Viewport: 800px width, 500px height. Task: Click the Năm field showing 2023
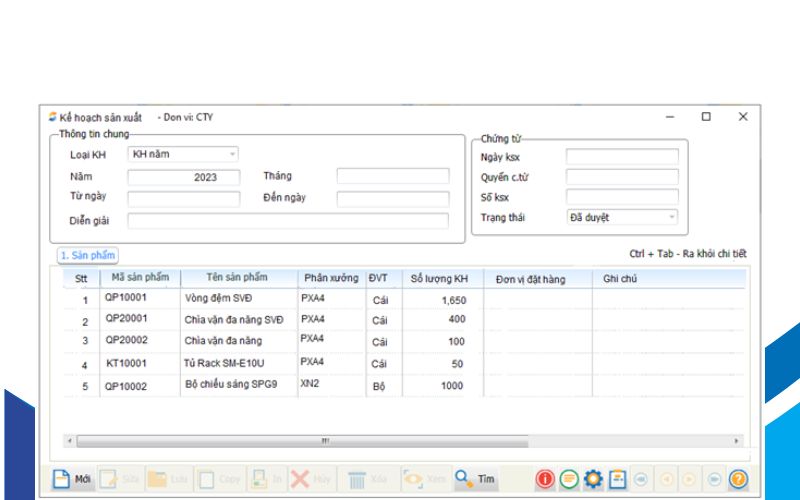pyautogui.click(x=184, y=177)
